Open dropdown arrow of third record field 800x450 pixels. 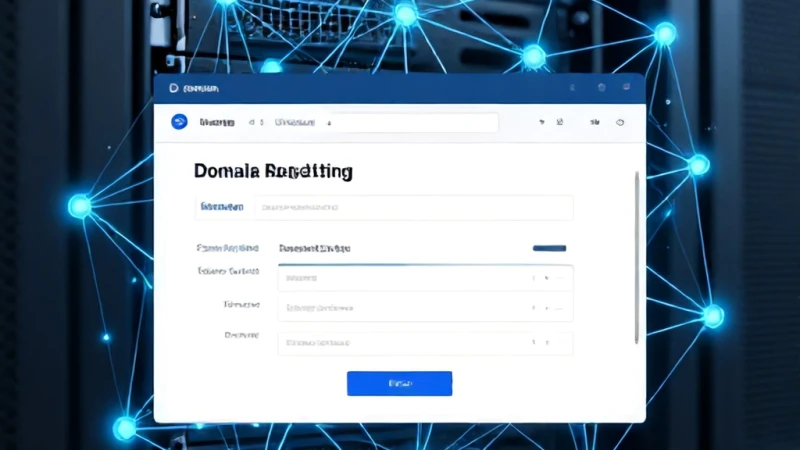pyautogui.click(x=546, y=342)
